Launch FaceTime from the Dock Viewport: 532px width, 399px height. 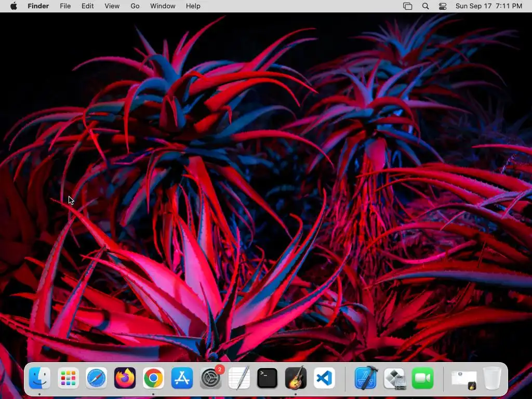pos(423,378)
